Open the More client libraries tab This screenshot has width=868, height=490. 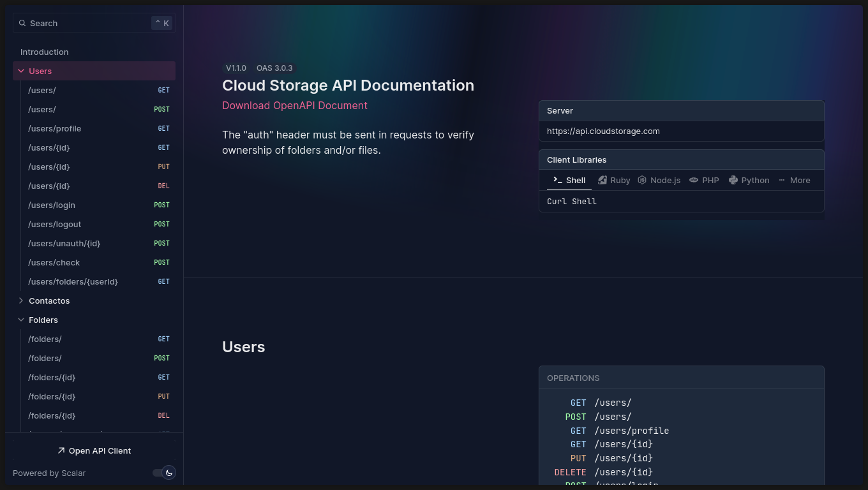(x=794, y=180)
